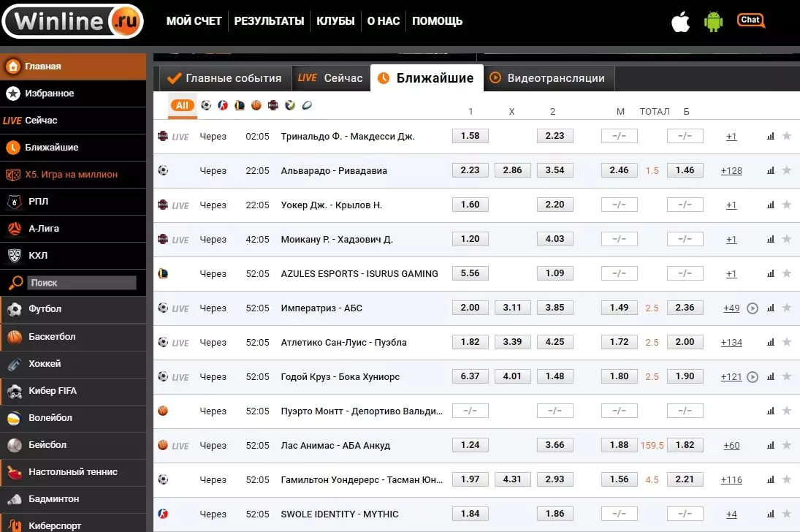Viewport: 800px width, 532px height.
Task: Select the All sports filter
Action: coord(182,105)
